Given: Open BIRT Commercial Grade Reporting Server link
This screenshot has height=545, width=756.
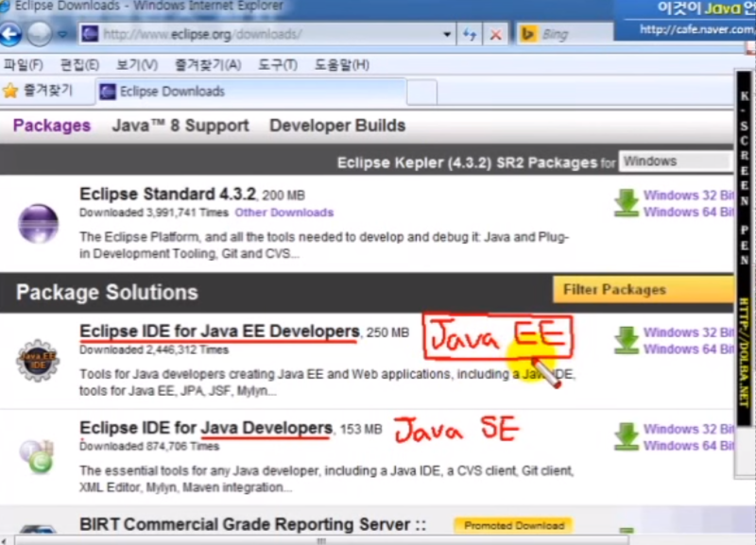Looking at the screenshot, I should pos(253,524).
